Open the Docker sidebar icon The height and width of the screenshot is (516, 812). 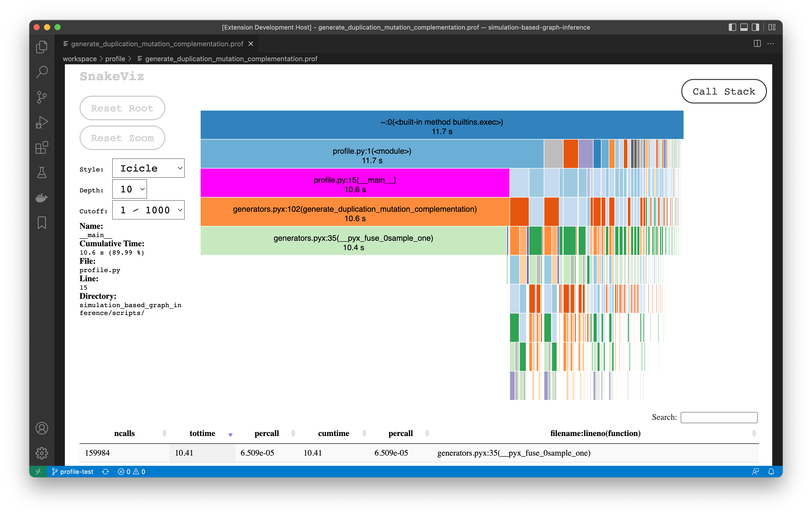[x=42, y=198]
